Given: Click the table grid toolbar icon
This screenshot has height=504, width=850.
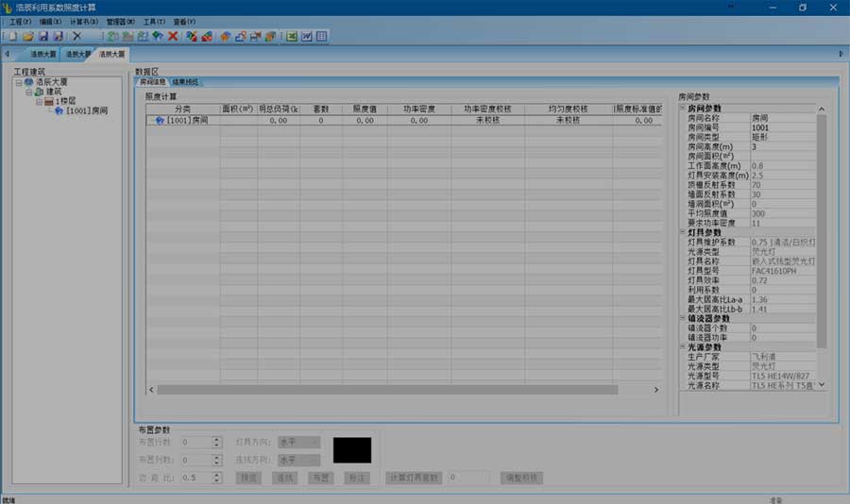Looking at the screenshot, I should tap(321, 36).
